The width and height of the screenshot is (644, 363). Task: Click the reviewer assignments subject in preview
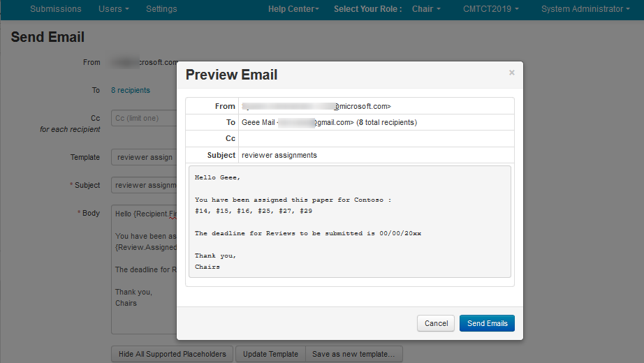coord(279,155)
